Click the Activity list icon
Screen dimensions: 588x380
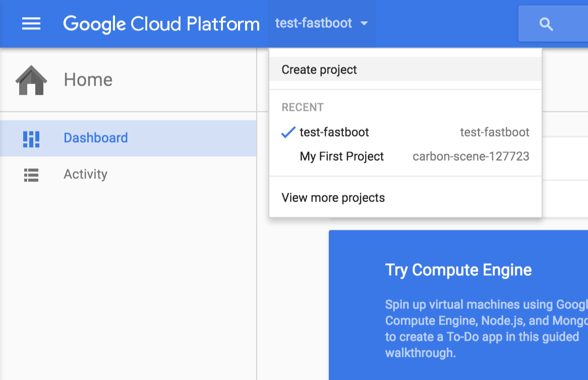[31, 174]
